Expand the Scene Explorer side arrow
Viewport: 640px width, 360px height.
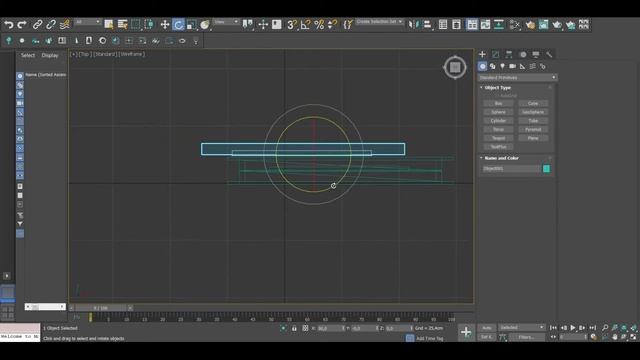7,276
